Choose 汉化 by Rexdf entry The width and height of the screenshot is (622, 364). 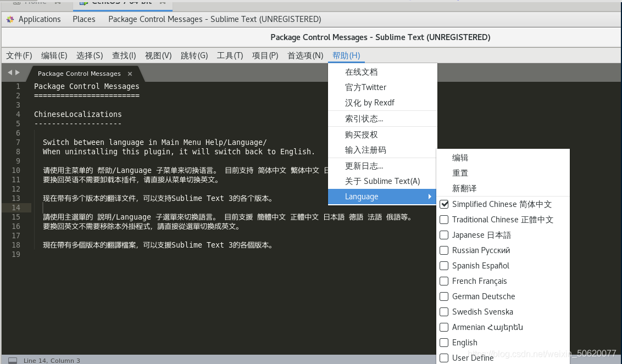(382, 103)
